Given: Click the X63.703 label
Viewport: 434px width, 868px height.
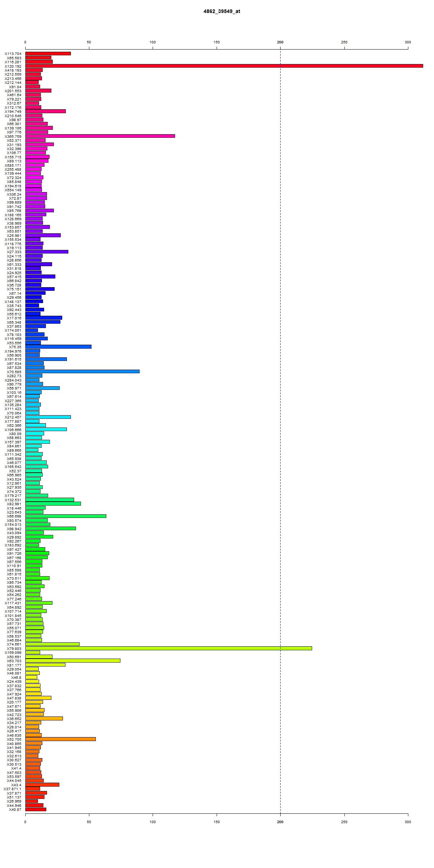Looking at the screenshot, I should [x=14, y=661].
